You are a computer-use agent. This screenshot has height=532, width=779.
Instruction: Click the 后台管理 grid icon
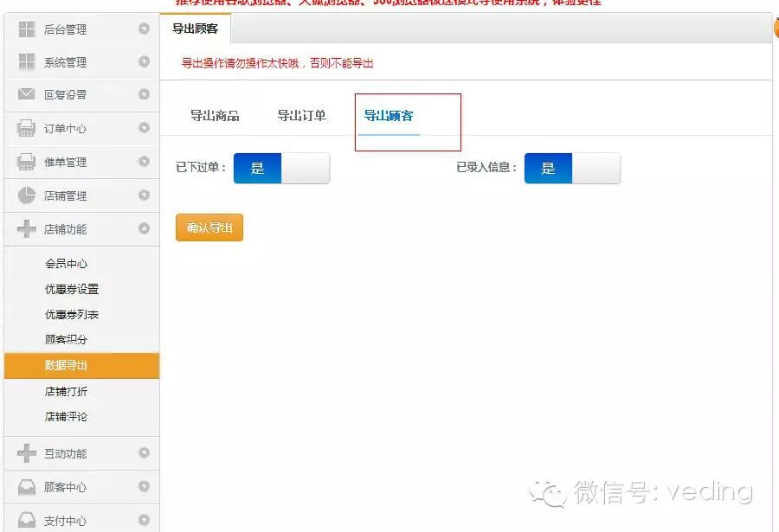click(x=26, y=29)
